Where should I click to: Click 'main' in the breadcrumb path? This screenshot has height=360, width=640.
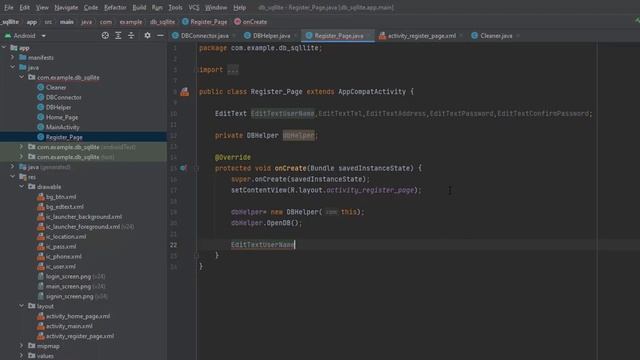[67, 22]
